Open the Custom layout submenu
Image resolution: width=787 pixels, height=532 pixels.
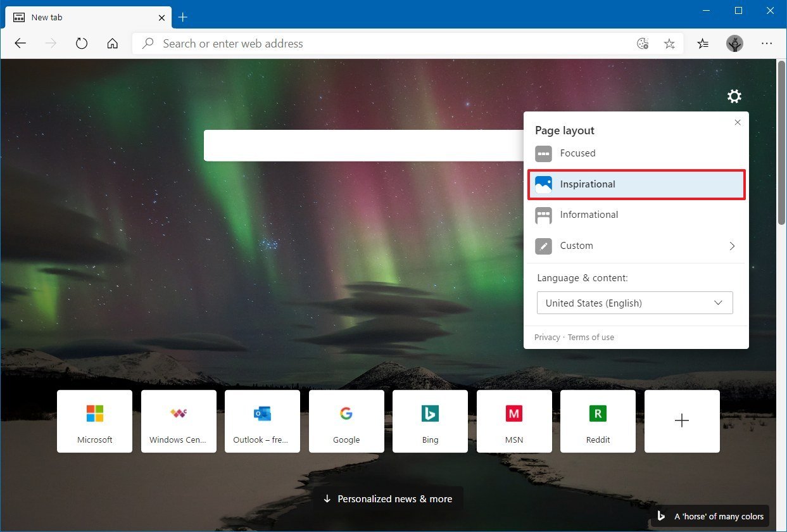point(636,246)
